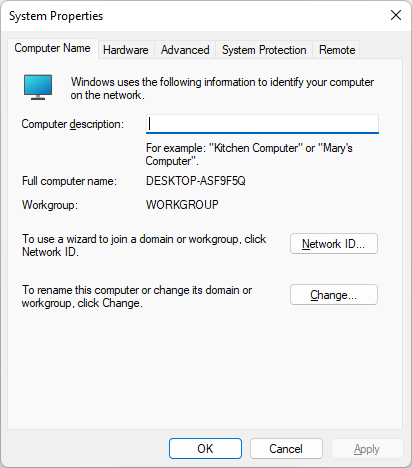412x468 pixels.
Task: Click the Full computer name label
Action: pos(69,181)
